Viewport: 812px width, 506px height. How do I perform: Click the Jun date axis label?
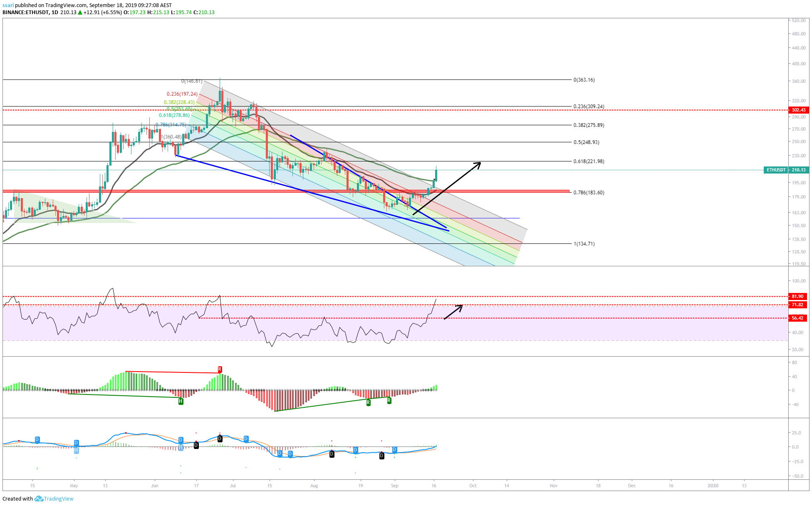point(155,486)
